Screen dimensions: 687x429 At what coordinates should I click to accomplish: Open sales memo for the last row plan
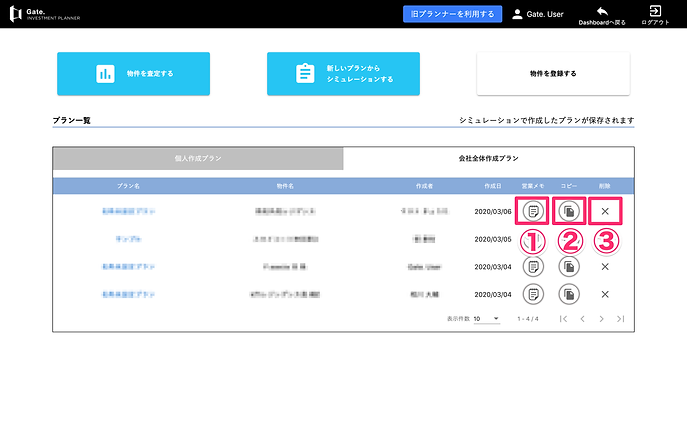(533, 294)
